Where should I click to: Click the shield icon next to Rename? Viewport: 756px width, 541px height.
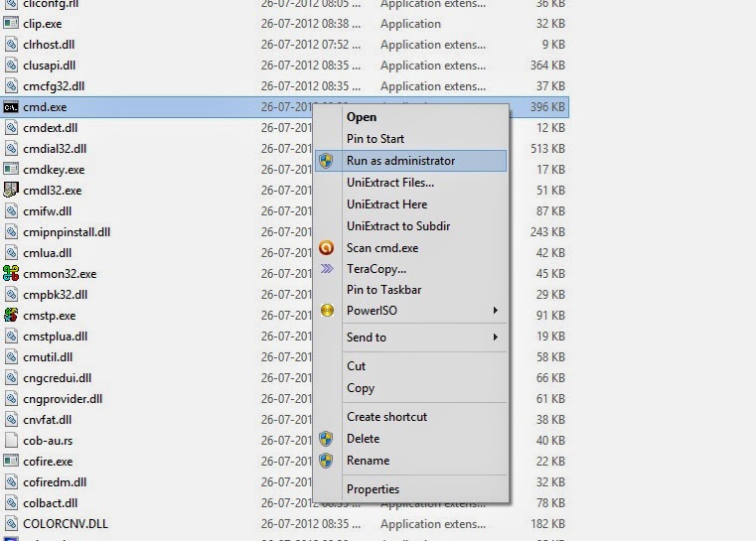click(x=327, y=461)
